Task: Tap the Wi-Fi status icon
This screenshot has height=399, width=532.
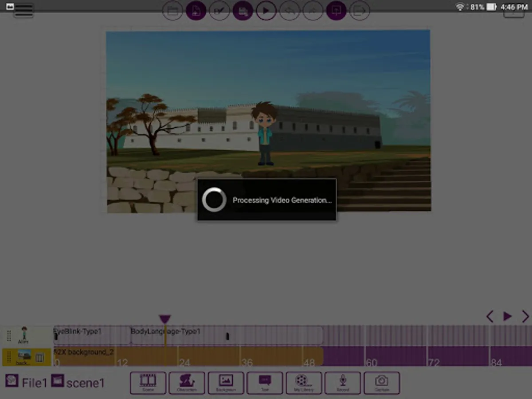Action: (460, 7)
